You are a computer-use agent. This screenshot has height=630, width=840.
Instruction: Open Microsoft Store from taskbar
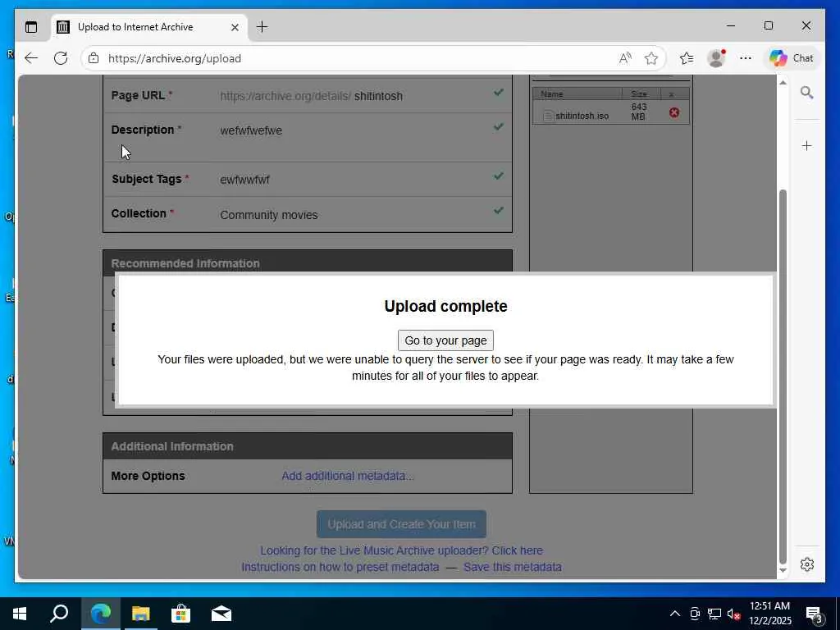click(x=180, y=614)
